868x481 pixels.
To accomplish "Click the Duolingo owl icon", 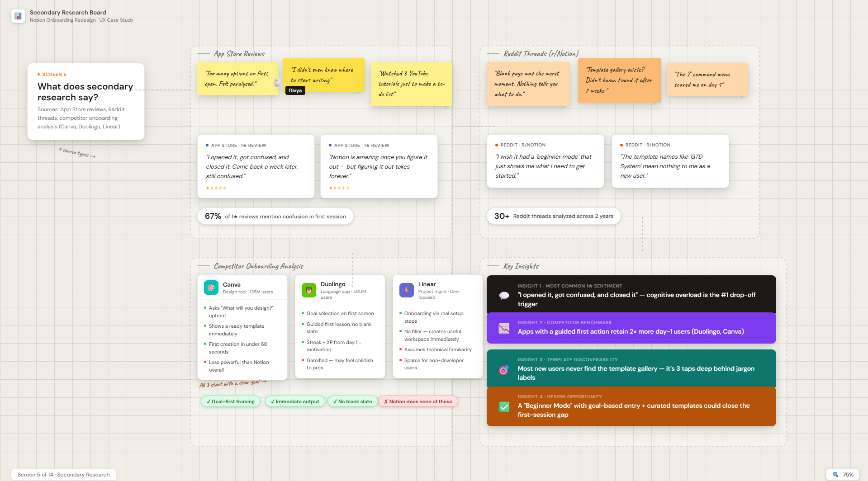I will click(x=309, y=291).
